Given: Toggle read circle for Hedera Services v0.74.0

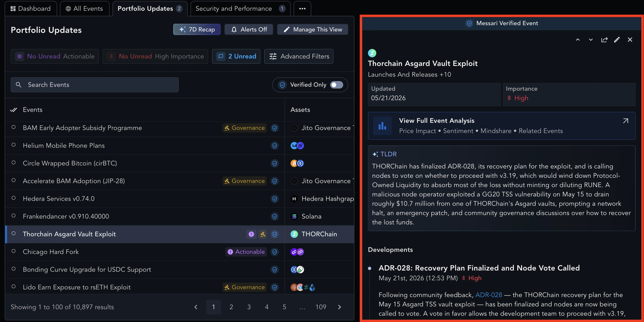Looking at the screenshot, I should point(14,198).
